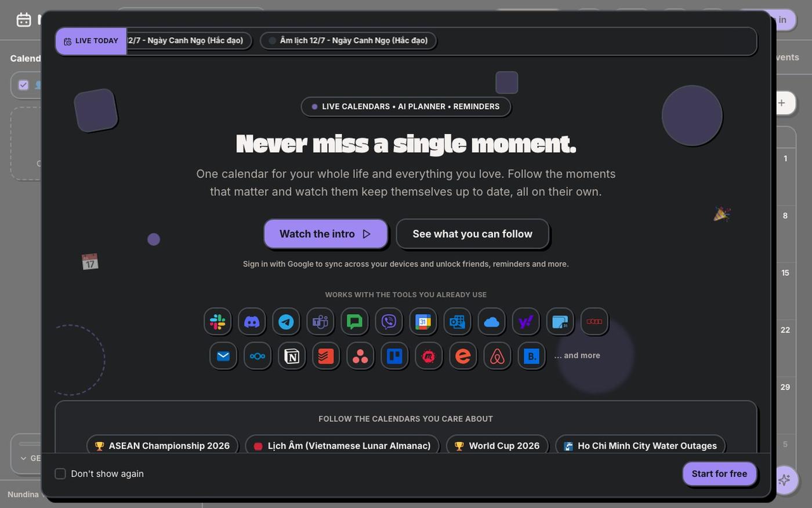Click the Watch the intro button
Screen dimensions: 812x508
(325, 234)
